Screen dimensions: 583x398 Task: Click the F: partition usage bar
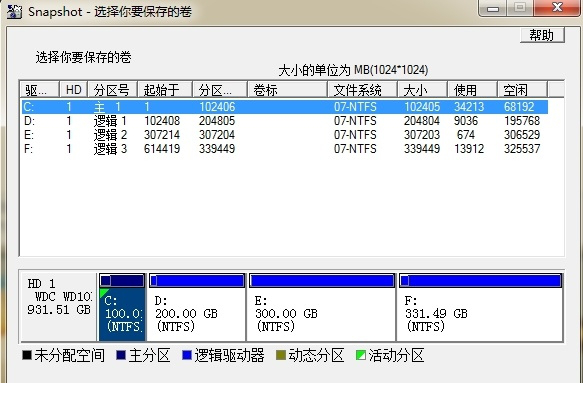480,280
